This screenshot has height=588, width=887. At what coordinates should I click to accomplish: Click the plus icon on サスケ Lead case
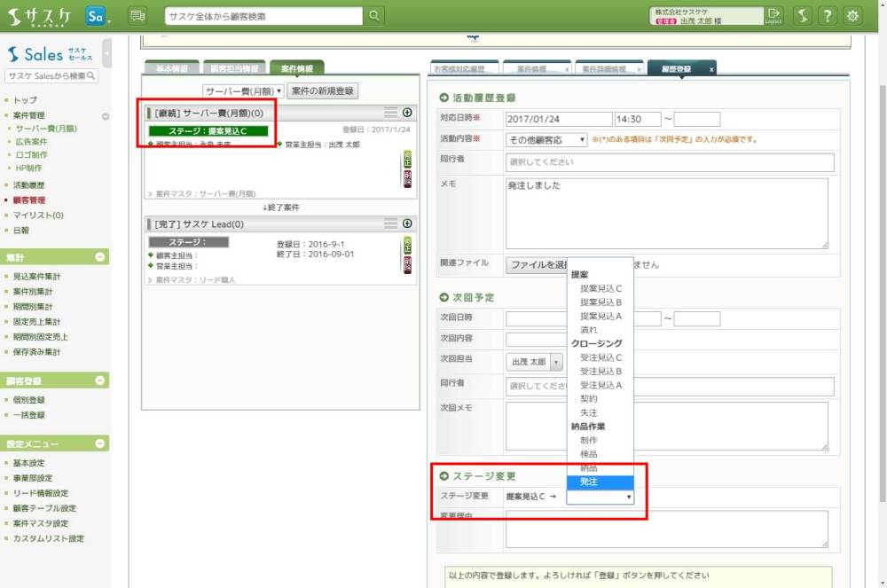coord(407,224)
